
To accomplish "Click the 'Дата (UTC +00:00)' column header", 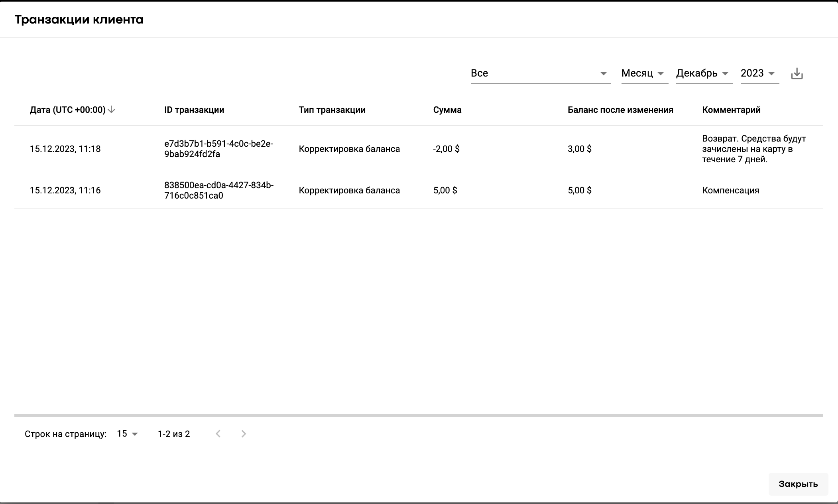I will tap(67, 110).
